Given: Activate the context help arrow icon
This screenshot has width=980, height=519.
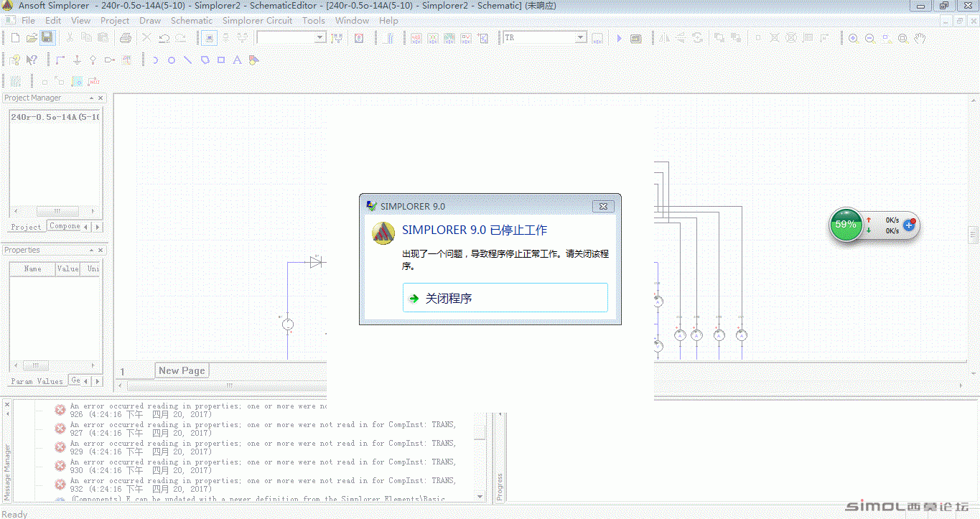Looking at the screenshot, I should [x=32, y=60].
